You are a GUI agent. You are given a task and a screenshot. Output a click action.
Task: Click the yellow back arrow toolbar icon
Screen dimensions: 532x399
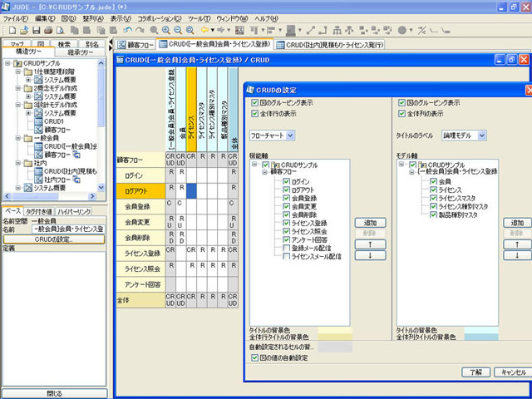tap(205, 30)
